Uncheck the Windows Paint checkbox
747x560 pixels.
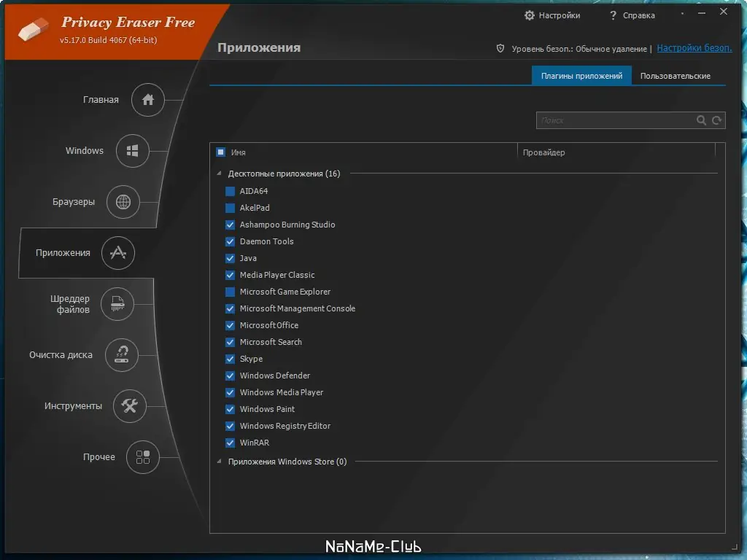coord(230,409)
